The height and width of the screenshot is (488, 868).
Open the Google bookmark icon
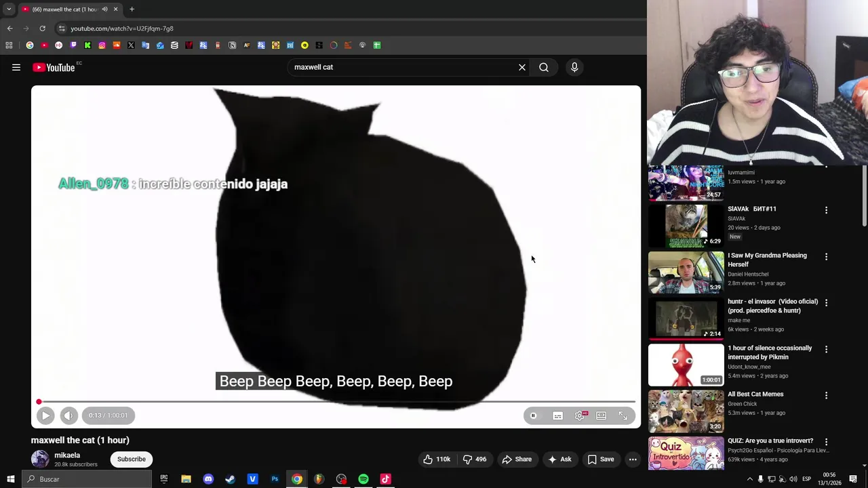(x=30, y=45)
